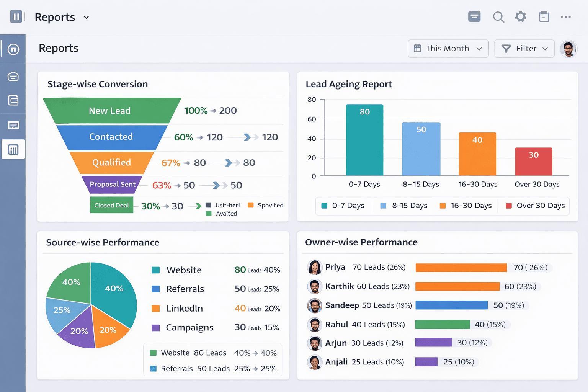Open the Documents icon in the sidebar
This screenshot has width=588, height=392.
click(x=13, y=100)
